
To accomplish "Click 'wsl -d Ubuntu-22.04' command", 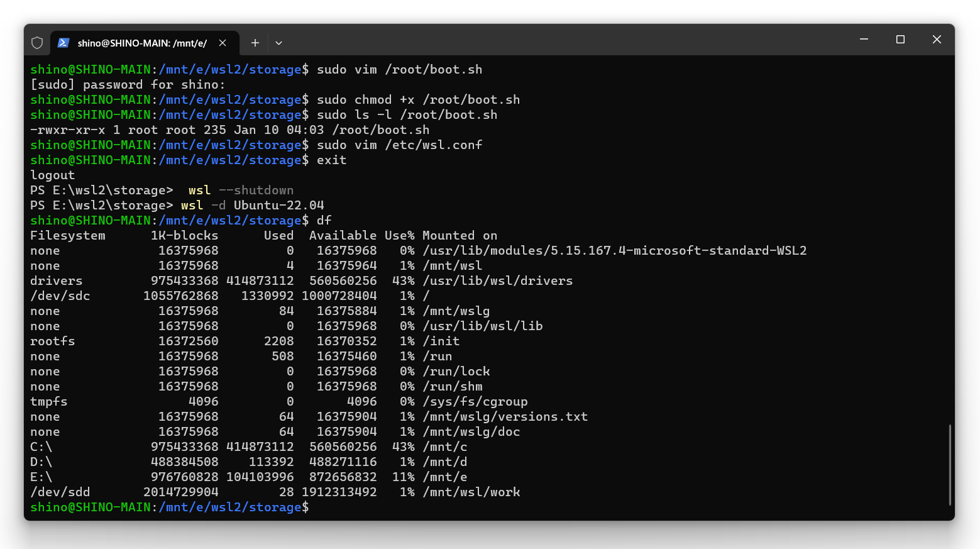I will tap(253, 206).
